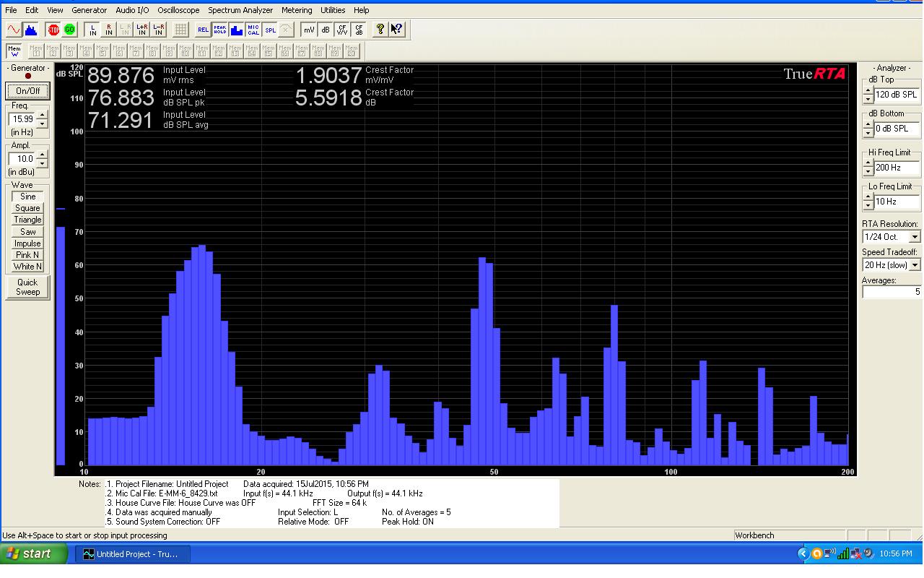Select the White N noise waveform
Screen dimensions: 924x578
(27, 267)
